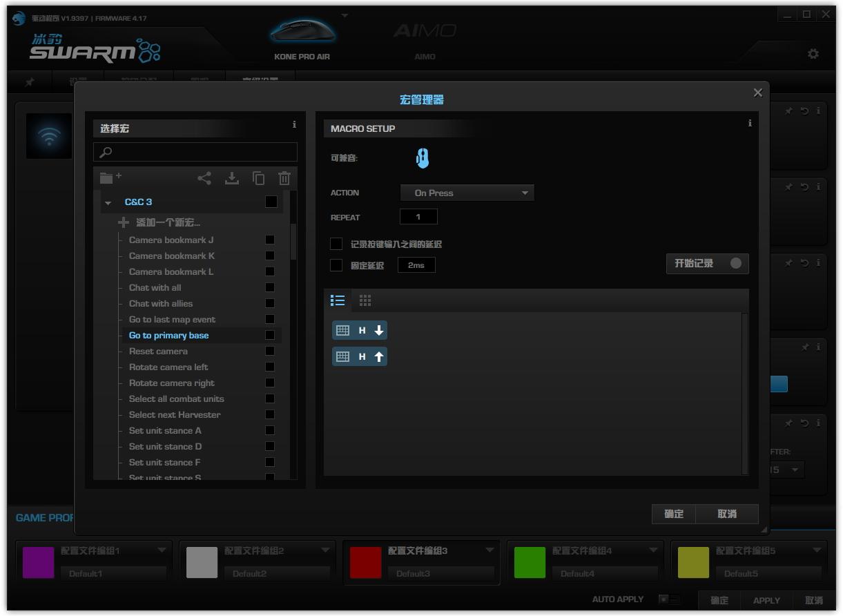Toggle the start recording button
The image size is (843, 616).
pyautogui.click(x=707, y=264)
